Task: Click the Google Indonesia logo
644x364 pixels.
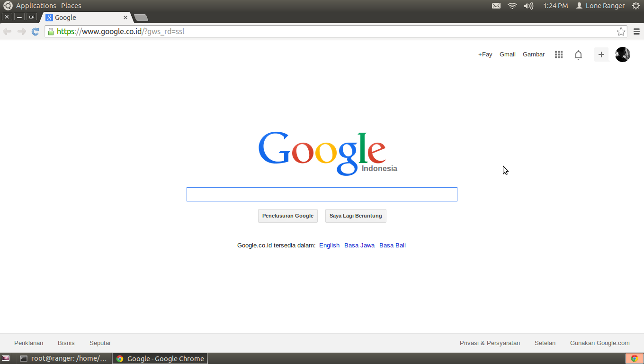Action: click(327, 153)
